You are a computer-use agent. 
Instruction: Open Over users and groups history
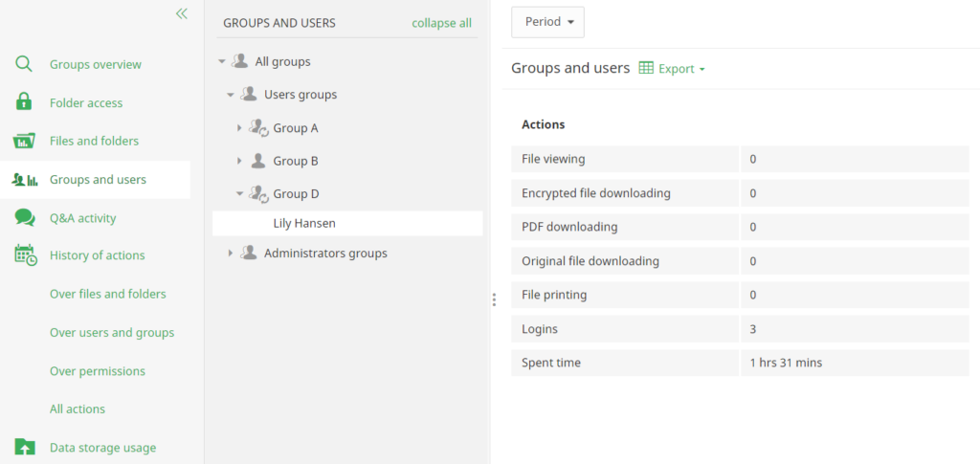pos(112,333)
